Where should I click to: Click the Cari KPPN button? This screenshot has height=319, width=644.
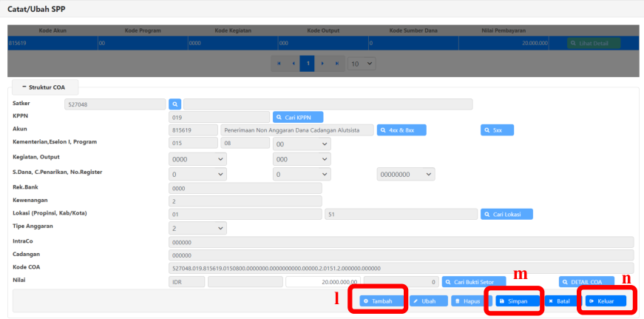click(297, 117)
